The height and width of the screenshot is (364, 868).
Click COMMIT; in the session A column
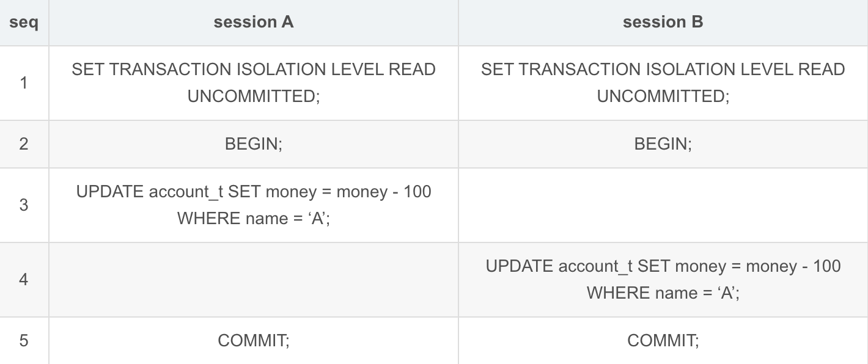pyautogui.click(x=253, y=340)
